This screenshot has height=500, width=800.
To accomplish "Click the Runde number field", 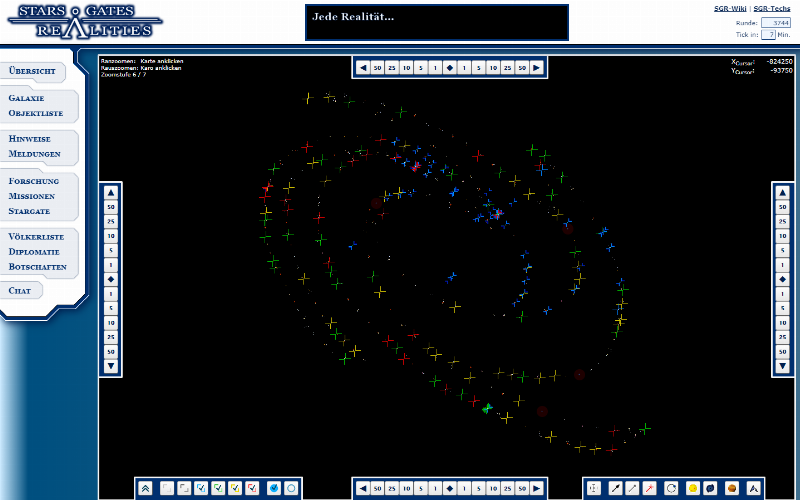I will (775, 21).
